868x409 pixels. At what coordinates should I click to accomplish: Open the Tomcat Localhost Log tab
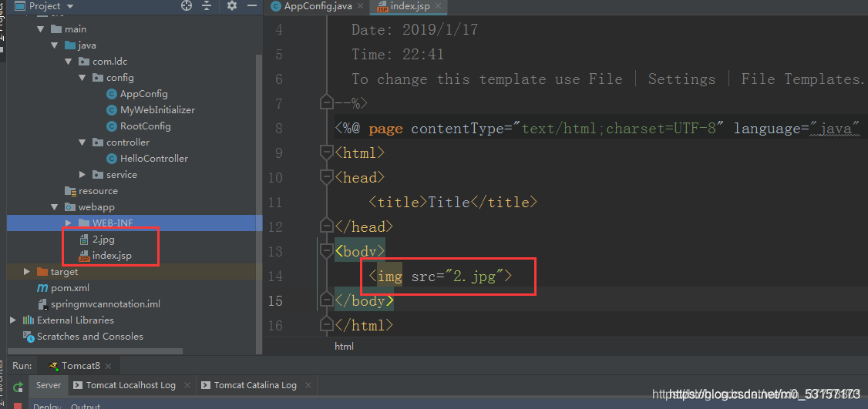(x=130, y=385)
